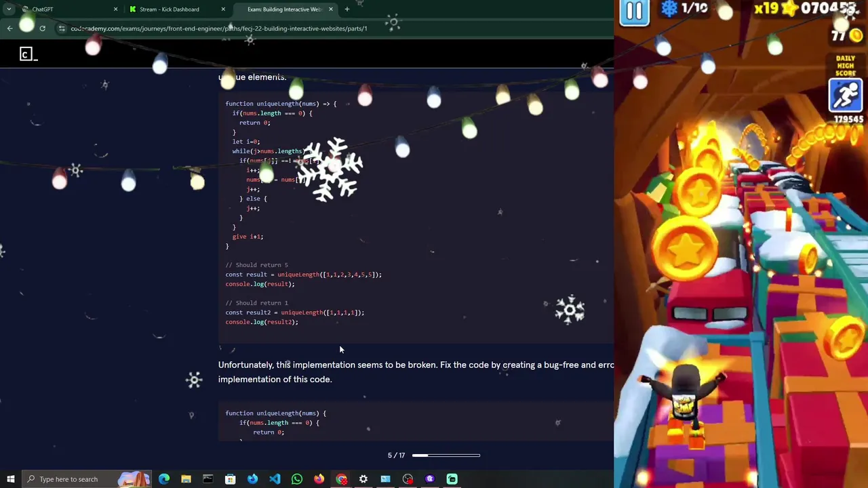Open the round icon with a red dot in the taskbar
The width and height of the screenshot is (868, 488).
coord(408,479)
